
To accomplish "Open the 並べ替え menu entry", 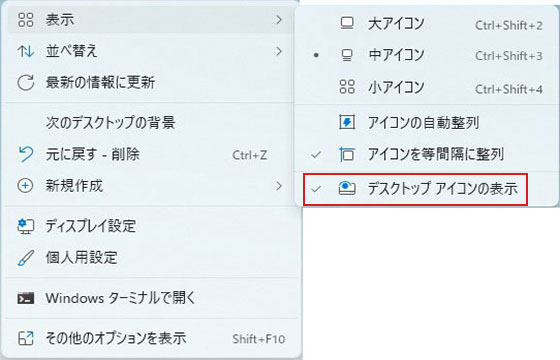I will 150,51.
